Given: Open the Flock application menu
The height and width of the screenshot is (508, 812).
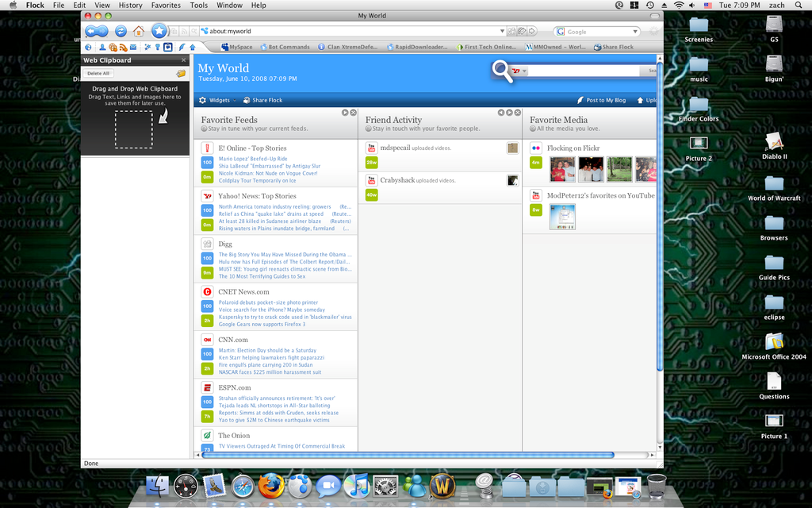Looking at the screenshot, I should coord(35,6).
